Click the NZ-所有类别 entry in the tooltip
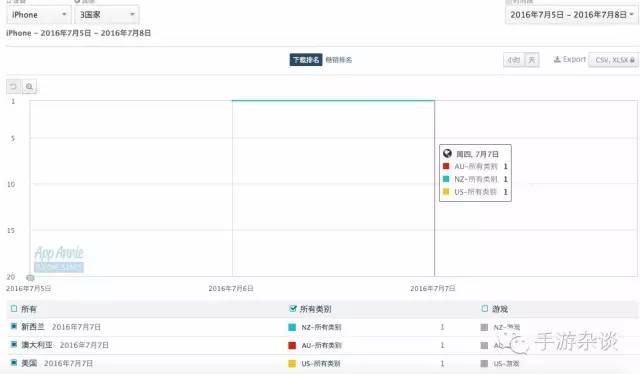This screenshot has width=640, height=374. (x=476, y=179)
